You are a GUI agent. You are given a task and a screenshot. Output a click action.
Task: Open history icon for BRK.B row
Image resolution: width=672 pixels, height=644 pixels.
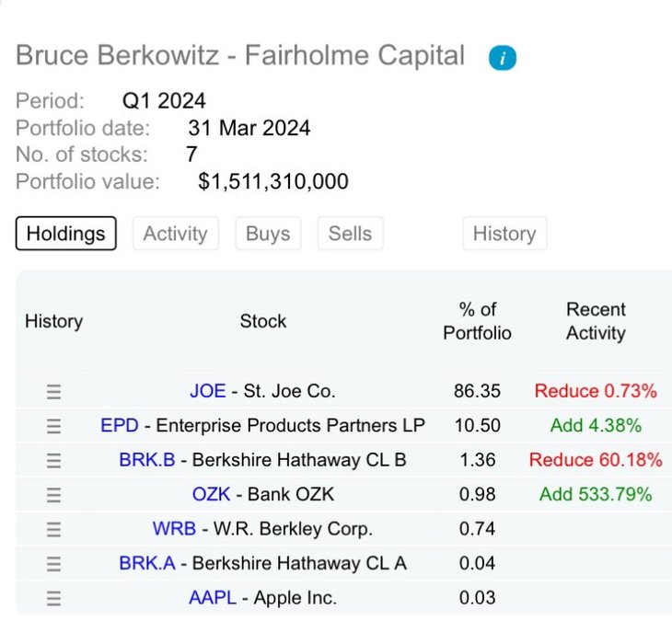[x=53, y=461]
